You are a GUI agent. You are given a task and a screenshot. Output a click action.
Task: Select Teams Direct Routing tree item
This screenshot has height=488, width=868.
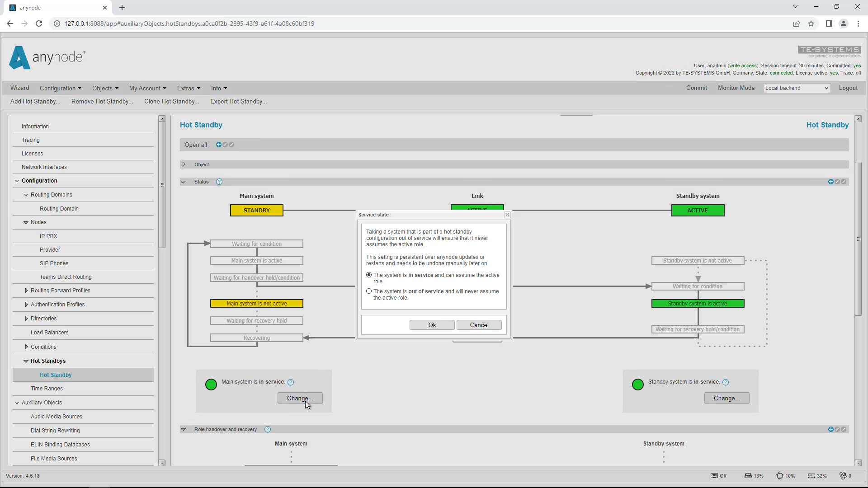[66, 277]
